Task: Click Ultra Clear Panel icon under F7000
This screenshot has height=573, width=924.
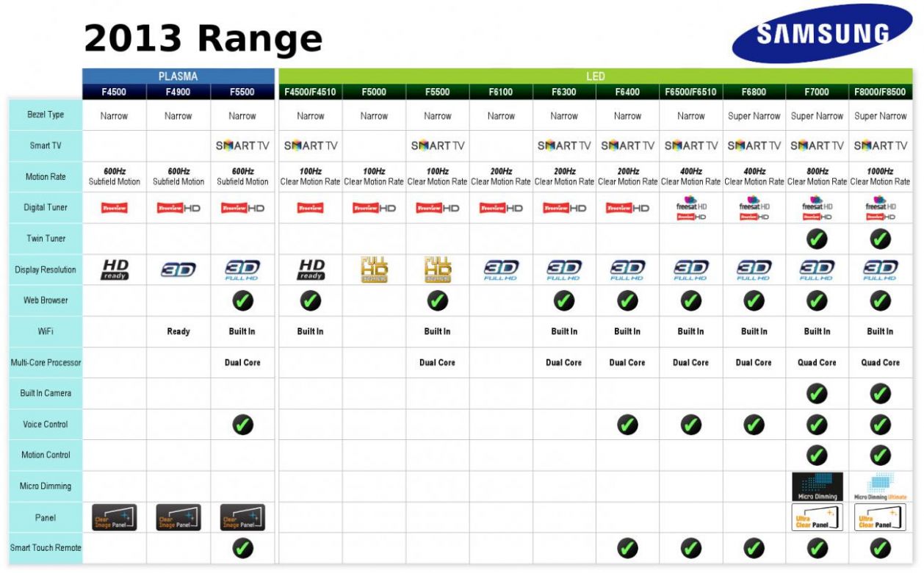Action: 817,518
